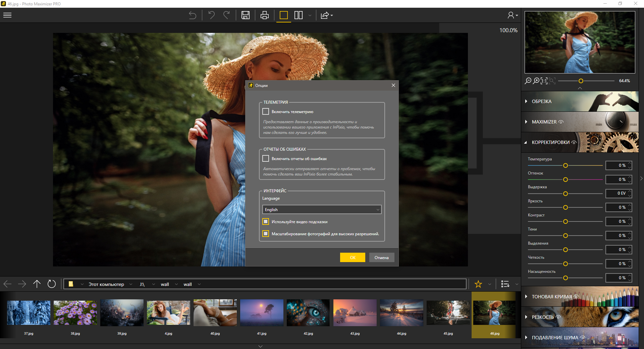Go up one folder level
The width and height of the screenshot is (644, 349).
click(37, 284)
